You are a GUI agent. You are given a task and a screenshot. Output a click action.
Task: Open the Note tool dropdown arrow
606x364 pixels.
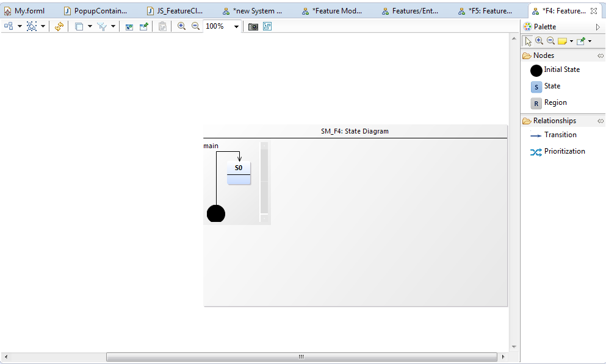572,41
